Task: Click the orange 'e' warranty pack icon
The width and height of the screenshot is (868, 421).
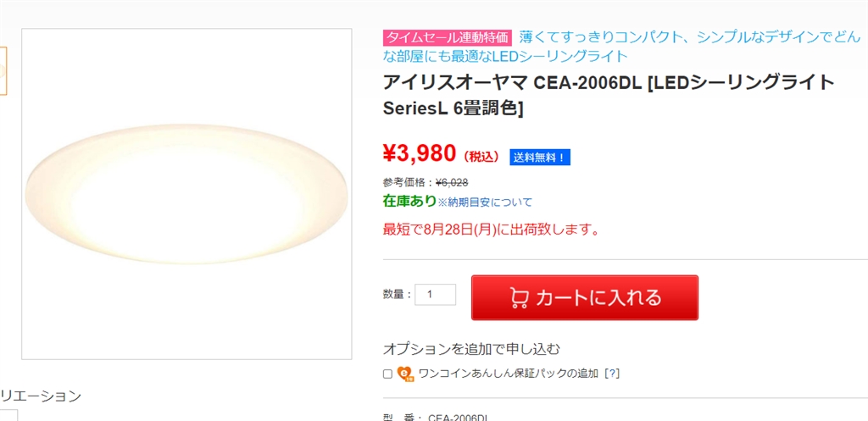Action: [x=405, y=374]
